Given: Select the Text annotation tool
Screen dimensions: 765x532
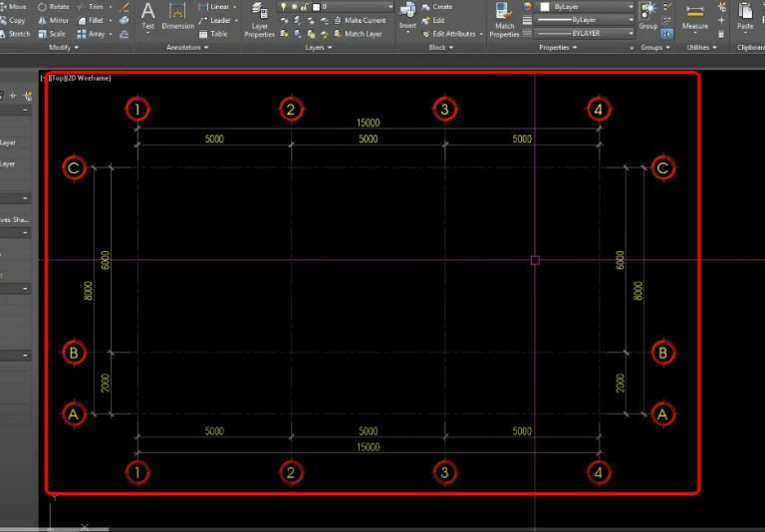Looking at the screenshot, I should (147, 14).
